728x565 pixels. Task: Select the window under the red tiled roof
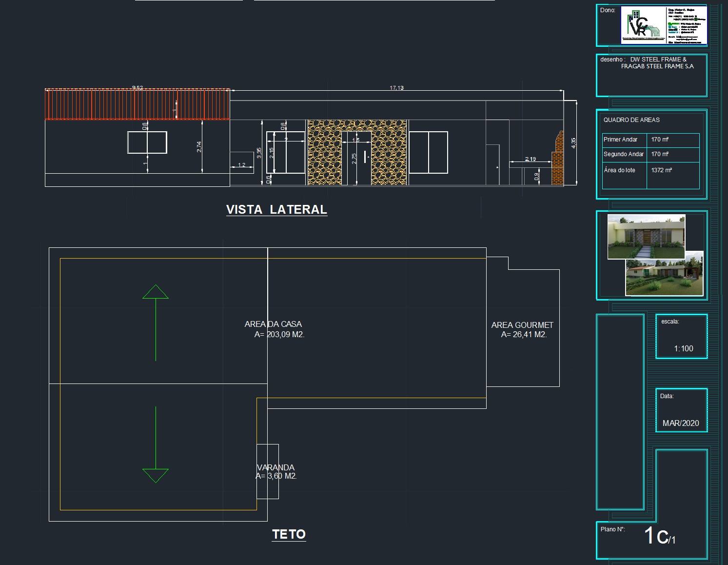(x=147, y=142)
